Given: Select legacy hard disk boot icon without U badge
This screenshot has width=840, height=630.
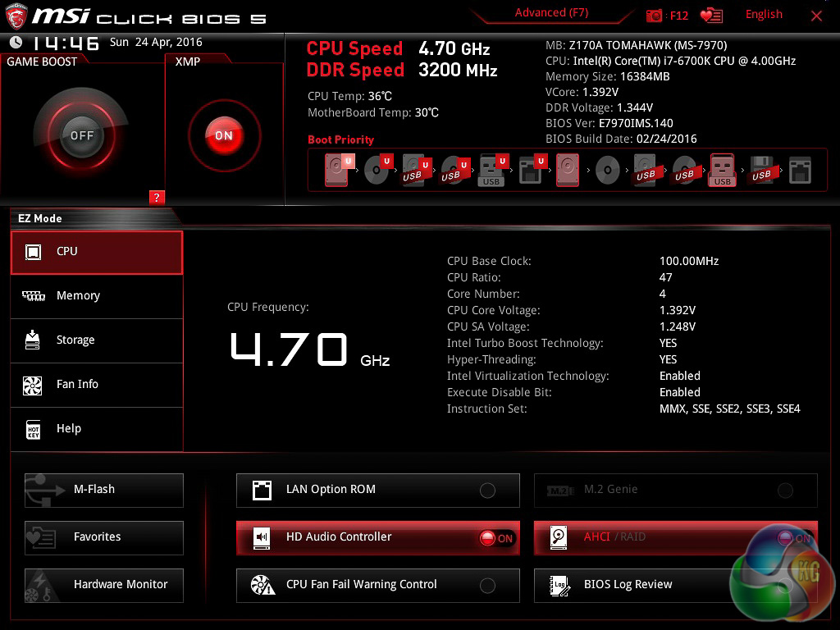Looking at the screenshot, I should click(568, 170).
